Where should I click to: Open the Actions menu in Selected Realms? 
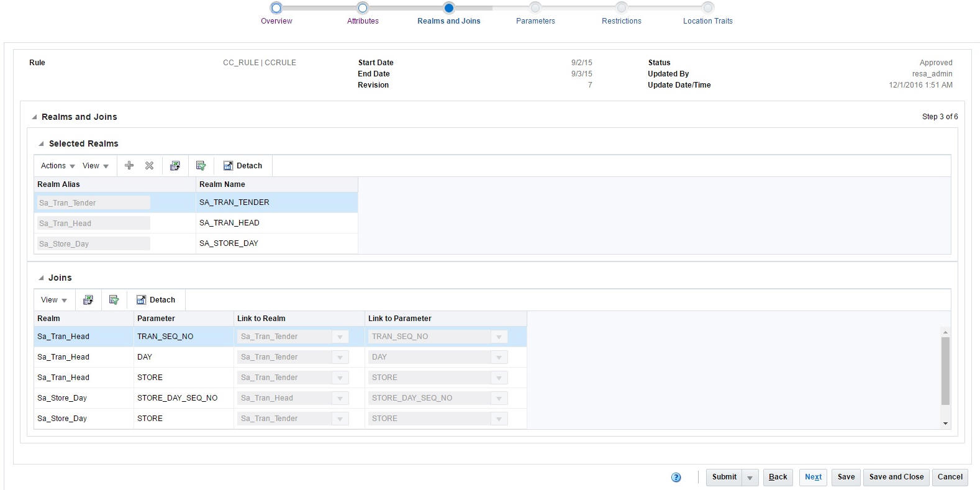pyautogui.click(x=58, y=166)
